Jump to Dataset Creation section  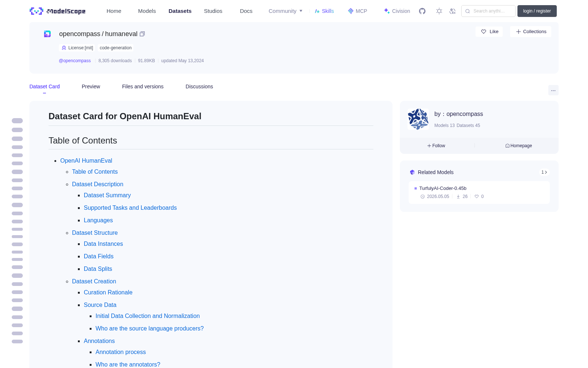[94, 281]
